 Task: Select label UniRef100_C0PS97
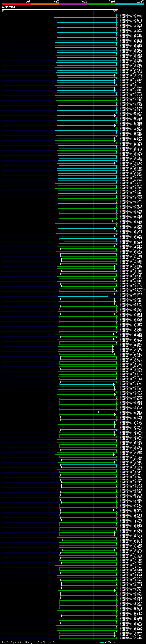131,324
